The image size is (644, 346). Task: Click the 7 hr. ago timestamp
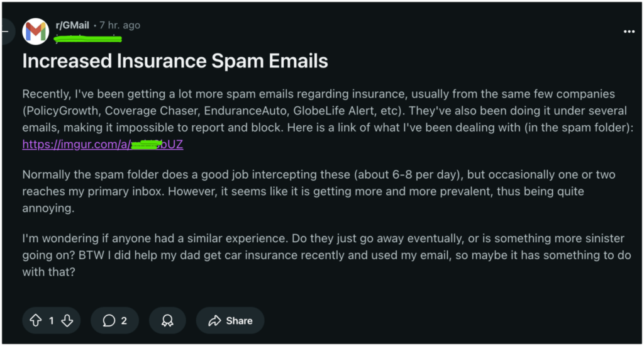point(120,25)
